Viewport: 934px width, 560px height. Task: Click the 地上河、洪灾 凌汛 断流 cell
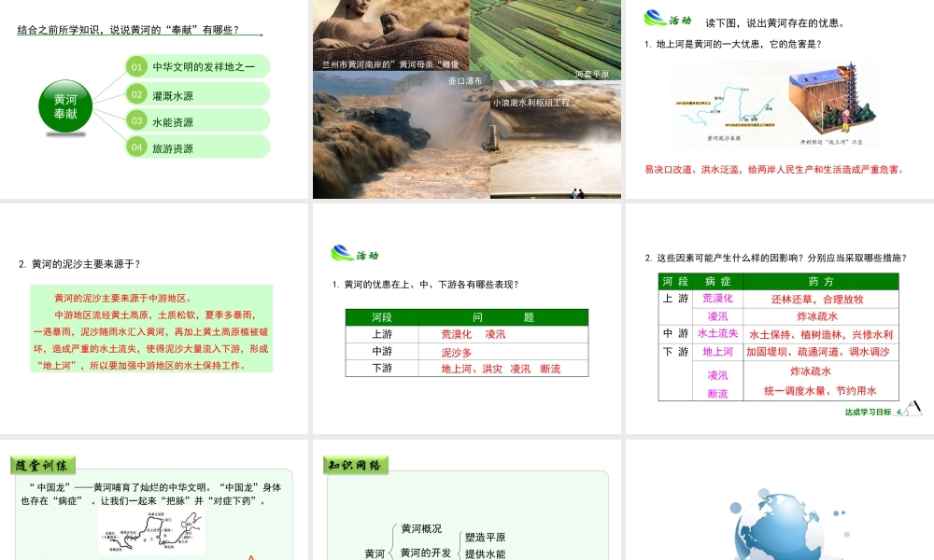503,369
